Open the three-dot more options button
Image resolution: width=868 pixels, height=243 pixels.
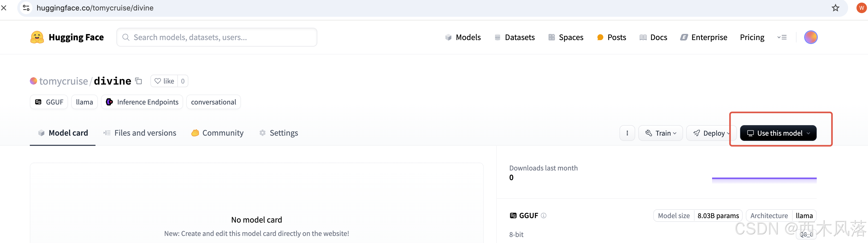tap(627, 133)
